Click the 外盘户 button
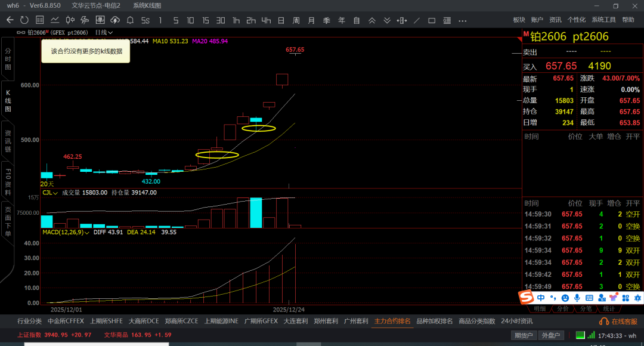Screen dimensions: 644x346 [551, 335]
